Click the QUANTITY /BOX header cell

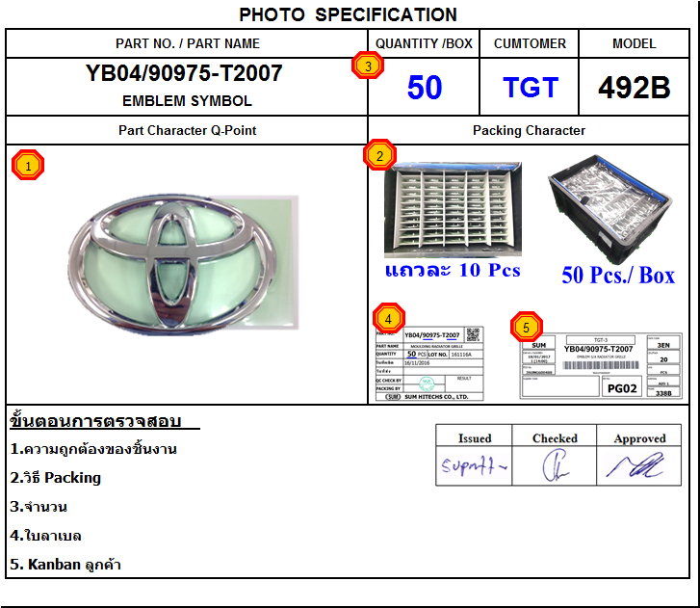[x=424, y=43]
